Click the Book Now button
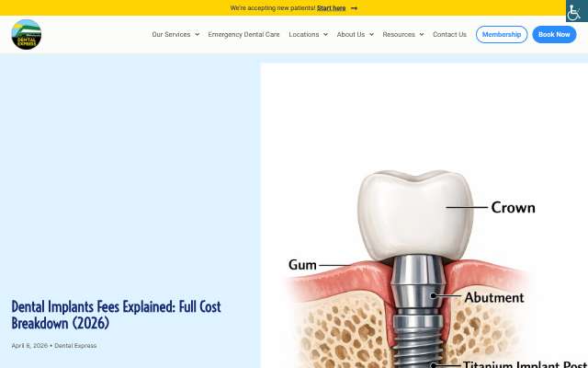This screenshot has width=588, height=368. tap(554, 35)
